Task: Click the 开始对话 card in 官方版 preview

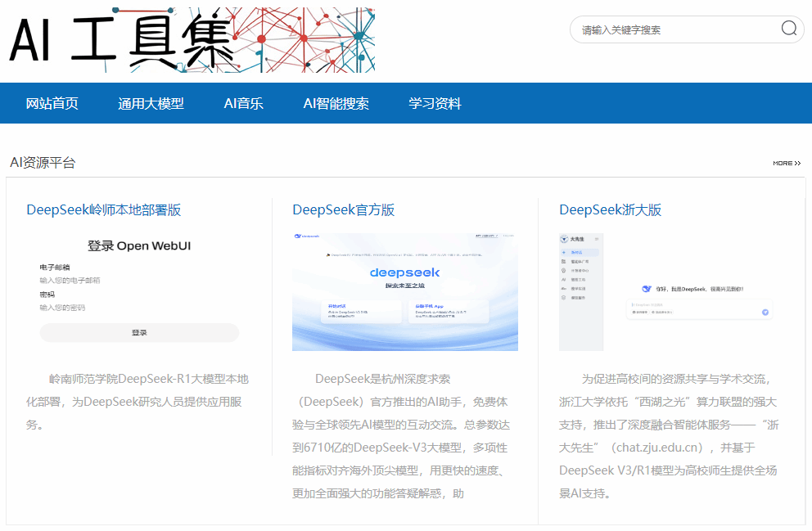Action: (x=346, y=310)
